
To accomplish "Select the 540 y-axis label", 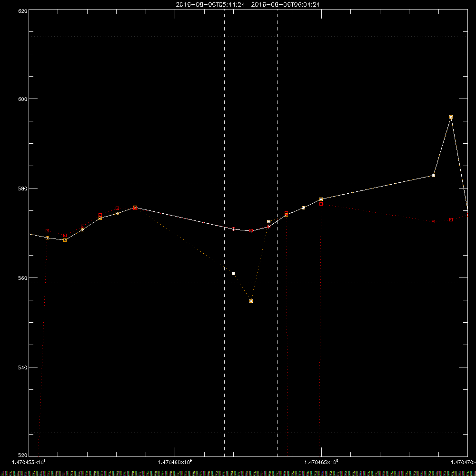I will [23, 367].
